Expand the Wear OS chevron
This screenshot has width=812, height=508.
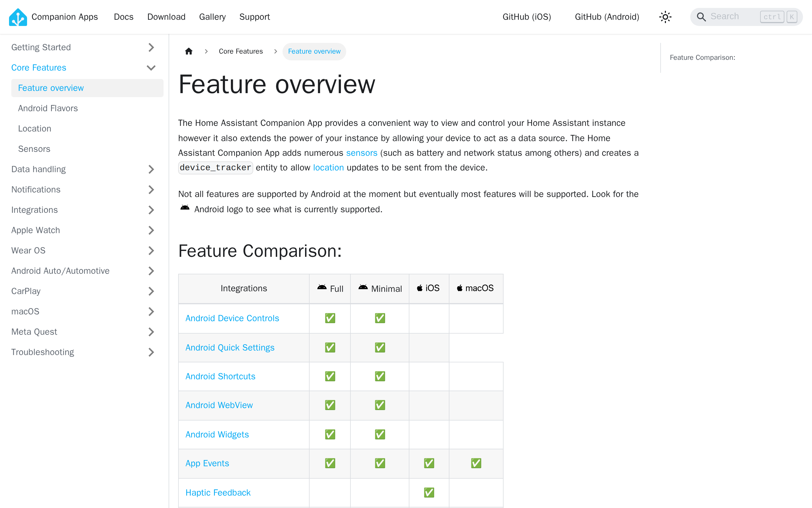point(151,251)
